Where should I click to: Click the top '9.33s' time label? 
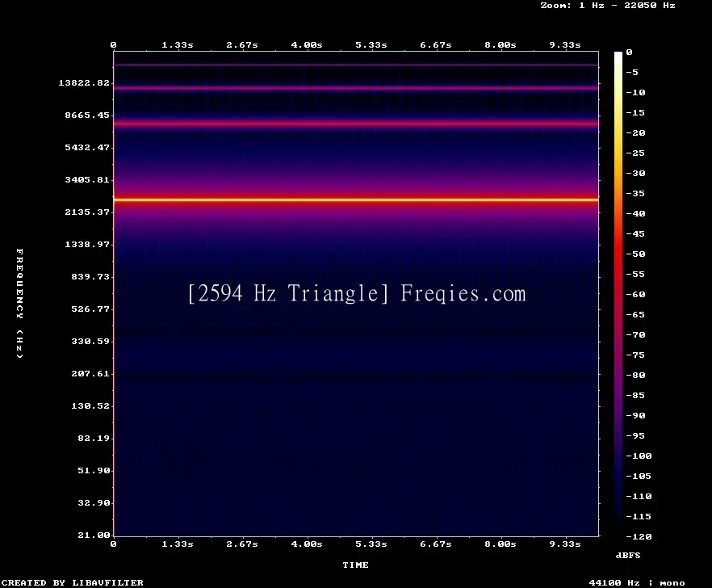[565, 45]
